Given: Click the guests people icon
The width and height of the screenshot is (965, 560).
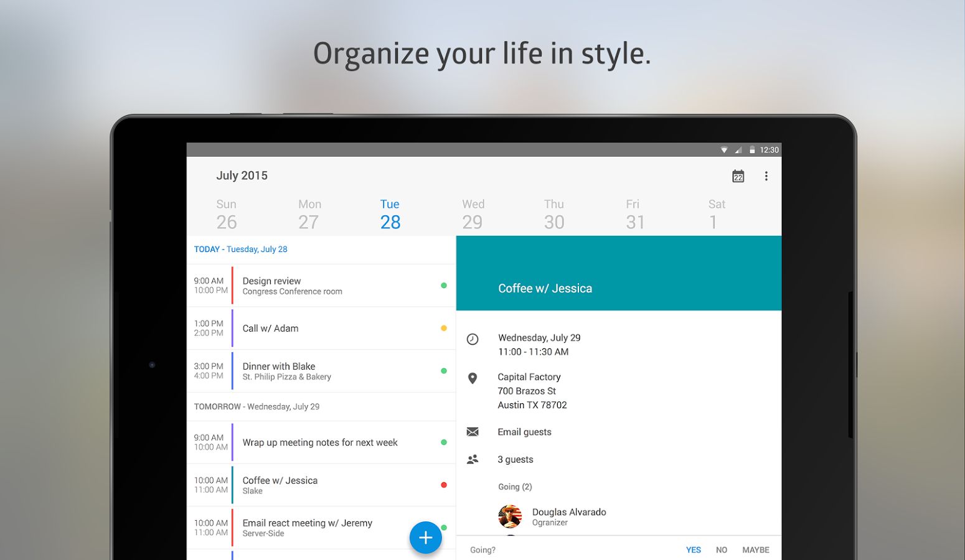Looking at the screenshot, I should click(473, 459).
